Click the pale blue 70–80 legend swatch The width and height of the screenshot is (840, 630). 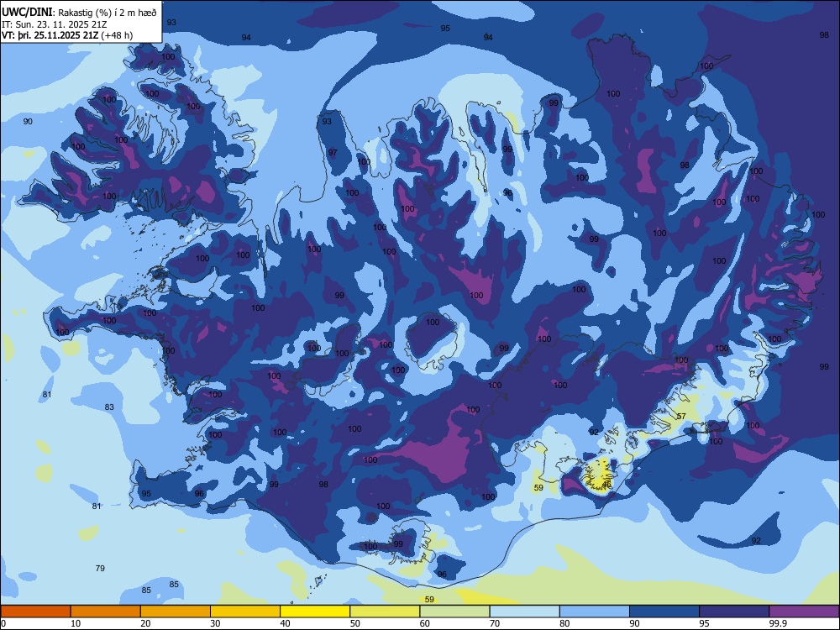point(524,612)
